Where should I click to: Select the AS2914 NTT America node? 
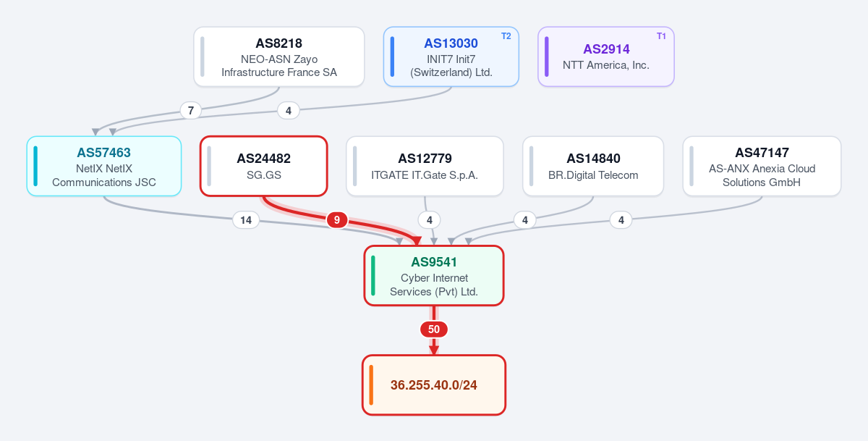[606, 56]
